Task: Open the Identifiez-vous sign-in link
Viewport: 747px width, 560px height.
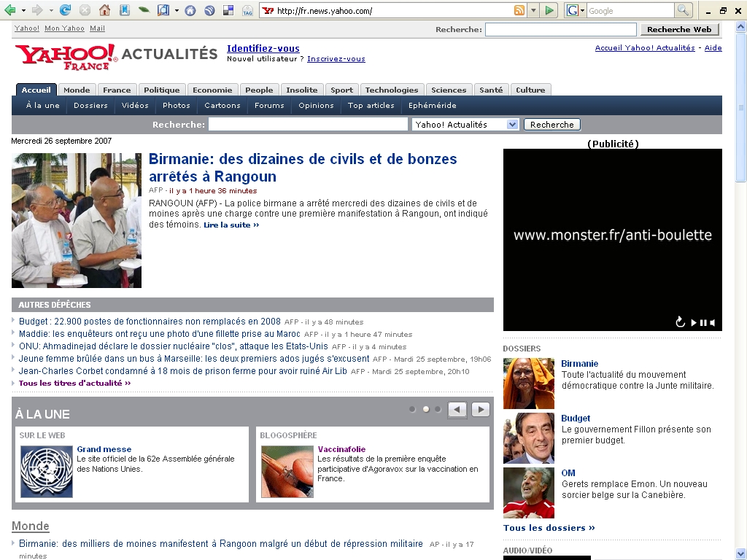Action: coord(263,48)
